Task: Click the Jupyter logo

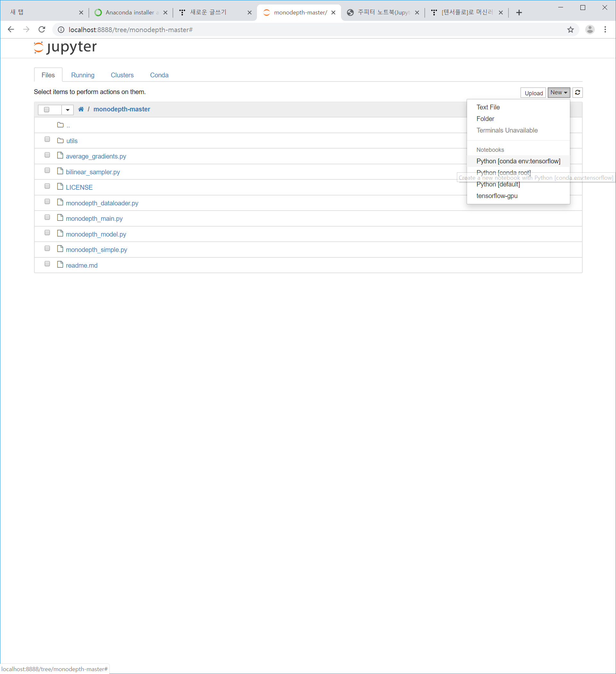Action: click(x=65, y=47)
